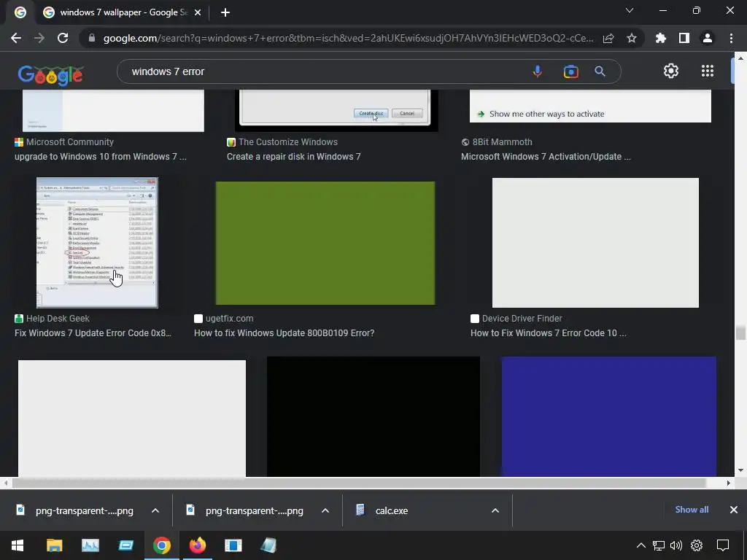Close the downloads bar
The width and height of the screenshot is (747, 560).
point(734,510)
